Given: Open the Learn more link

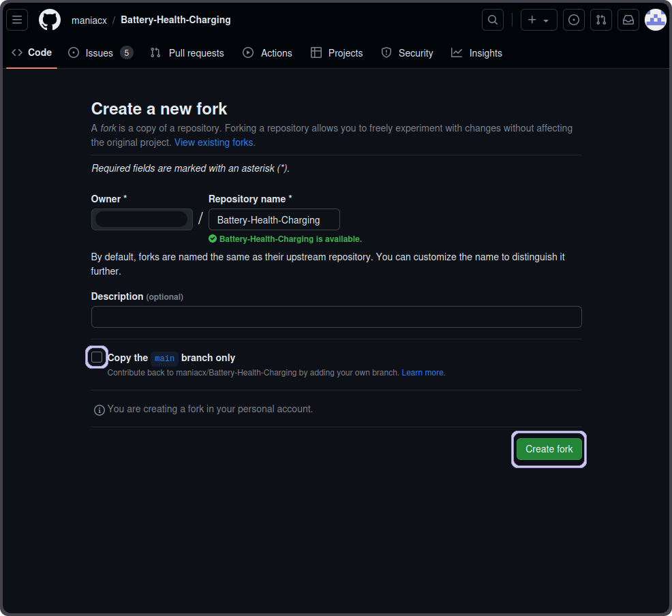Looking at the screenshot, I should [x=423, y=373].
